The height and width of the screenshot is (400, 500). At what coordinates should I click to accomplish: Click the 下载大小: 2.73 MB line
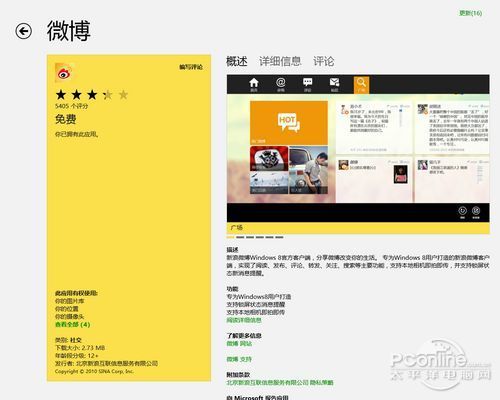click(80, 348)
